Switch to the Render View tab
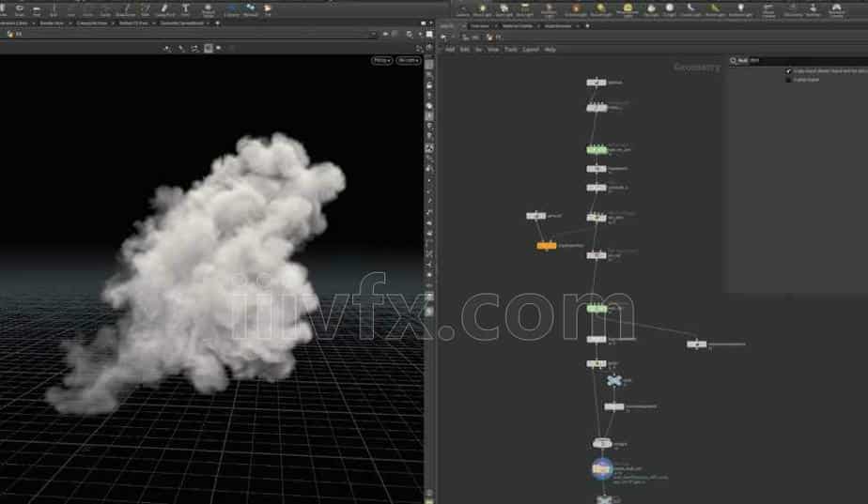The image size is (868, 504). (52, 23)
